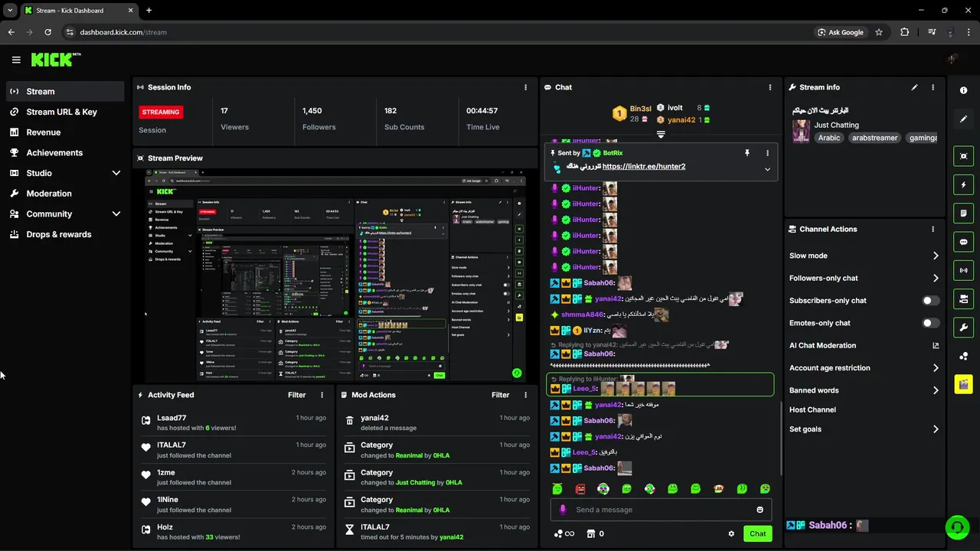The width and height of the screenshot is (980, 551).
Task: Open Followers-only chat options
Action: pos(864,278)
